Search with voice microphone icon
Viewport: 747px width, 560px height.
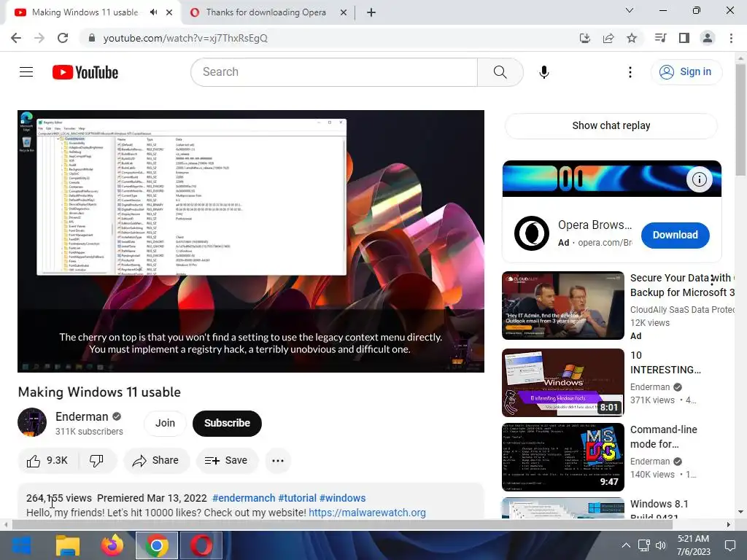point(544,72)
